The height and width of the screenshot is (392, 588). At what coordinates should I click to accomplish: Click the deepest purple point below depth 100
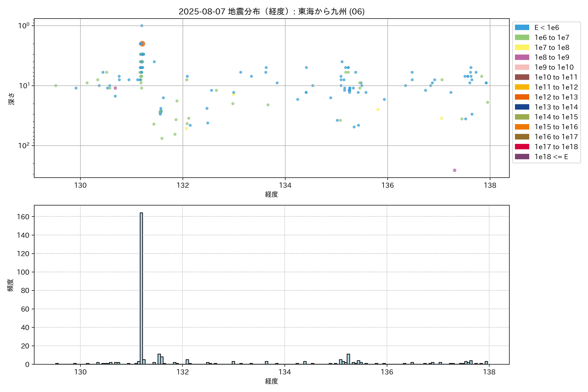[x=455, y=170]
